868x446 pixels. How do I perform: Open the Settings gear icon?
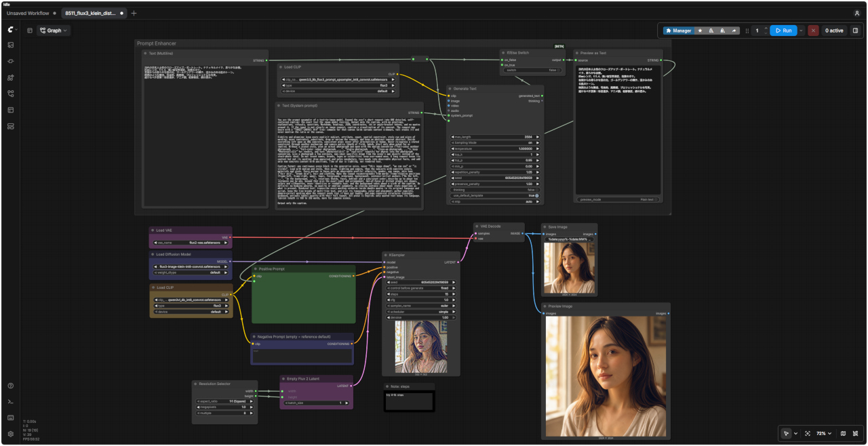click(11, 434)
